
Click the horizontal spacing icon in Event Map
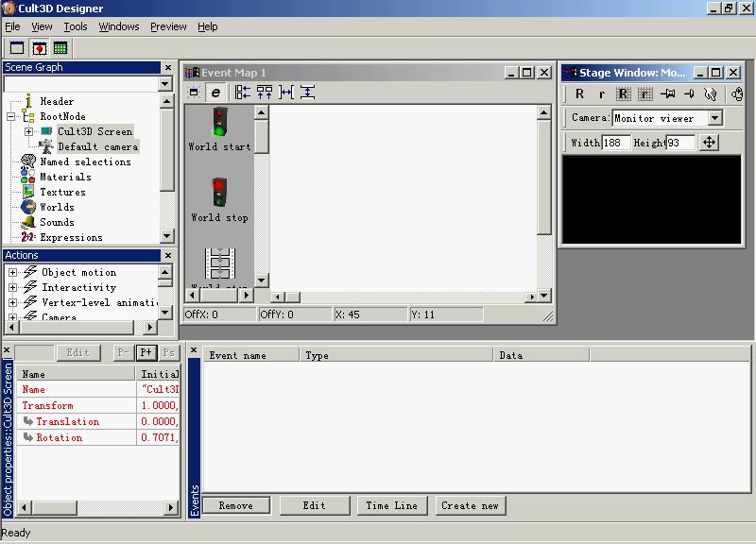click(x=286, y=92)
